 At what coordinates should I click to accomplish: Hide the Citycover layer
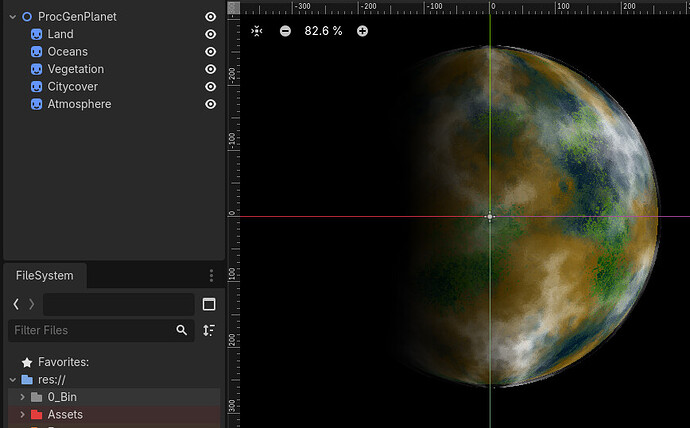click(x=210, y=87)
